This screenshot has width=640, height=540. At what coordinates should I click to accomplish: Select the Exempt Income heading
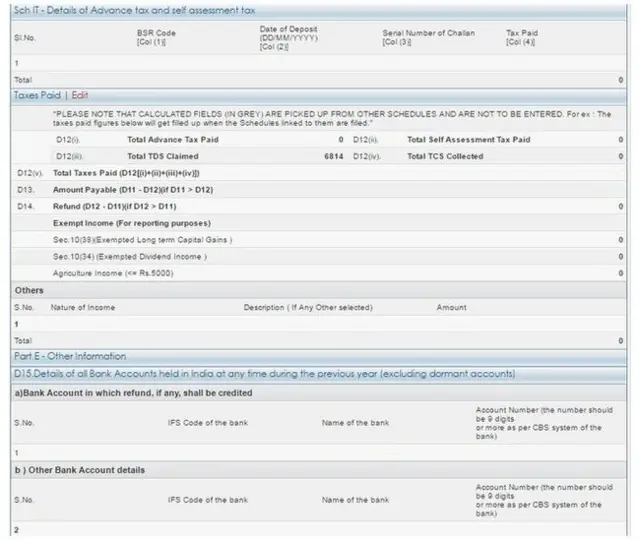click(132, 223)
